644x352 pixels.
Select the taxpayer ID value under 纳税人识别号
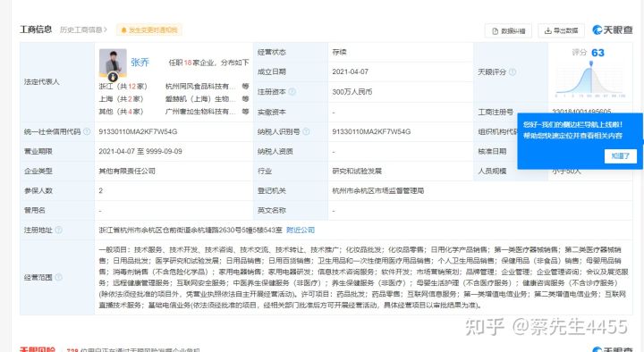click(x=371, y=131)
